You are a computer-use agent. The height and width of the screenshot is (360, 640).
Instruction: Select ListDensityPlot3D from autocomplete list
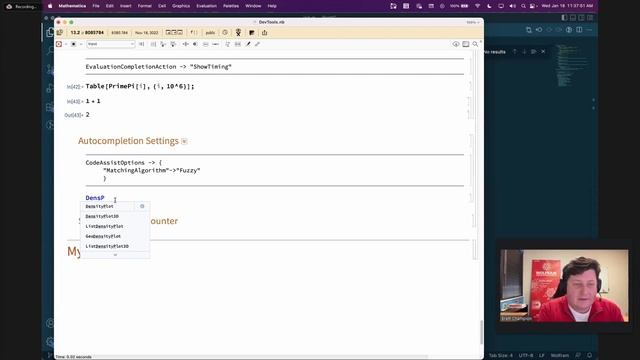coord(107,246)
